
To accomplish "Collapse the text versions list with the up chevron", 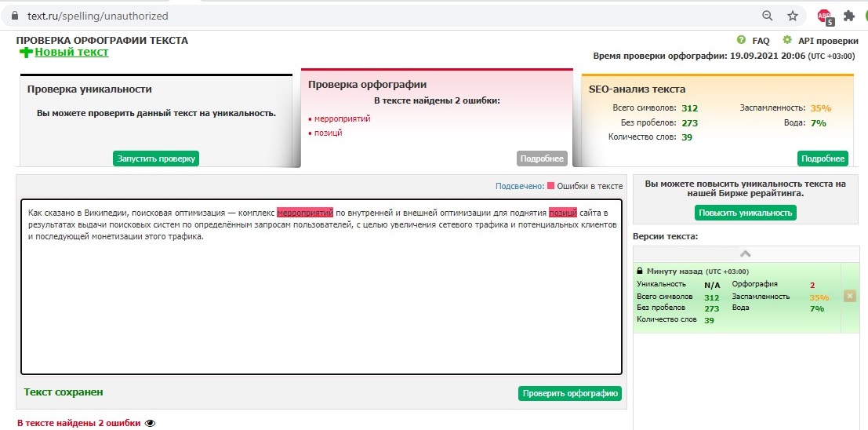I will (745, 253).
